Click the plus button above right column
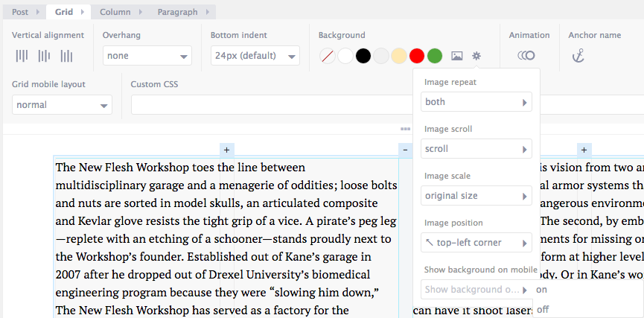644x318 pixels. [584, 150]
